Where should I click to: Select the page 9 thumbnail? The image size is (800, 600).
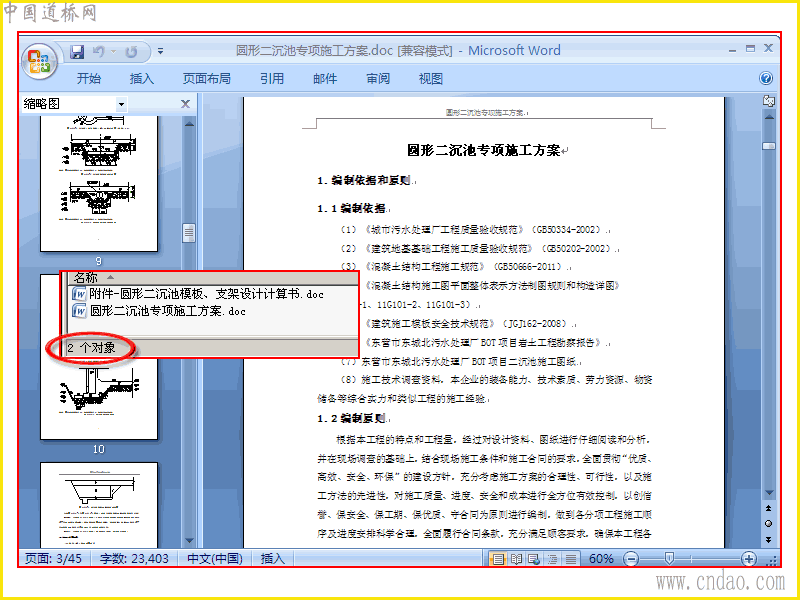(99, 184)
